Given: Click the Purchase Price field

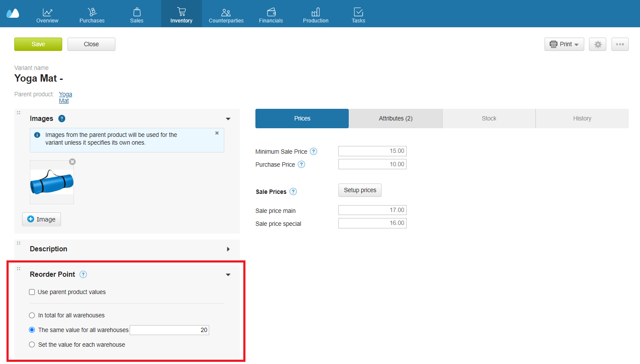Looking at the screenshot, I should [373, 164].
